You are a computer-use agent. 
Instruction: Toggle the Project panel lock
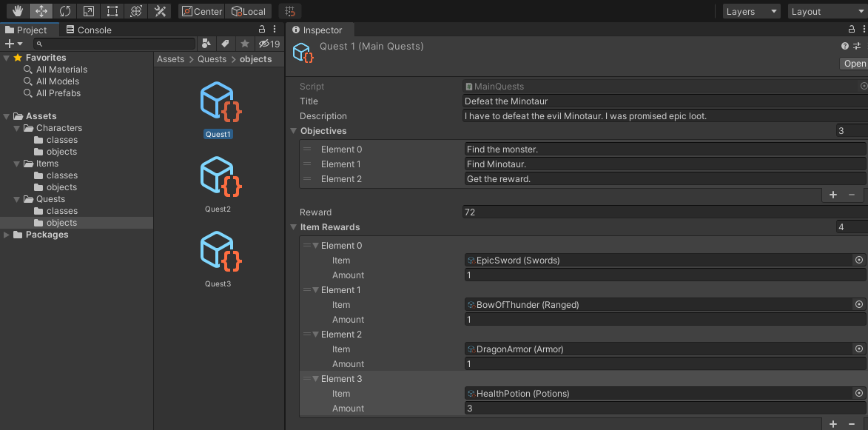[261, 30]
